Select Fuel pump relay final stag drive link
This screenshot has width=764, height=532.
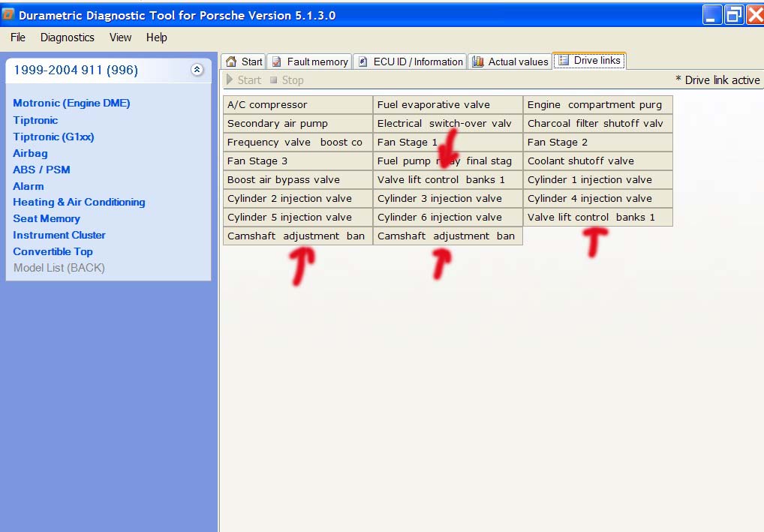(x=448, y=161)
